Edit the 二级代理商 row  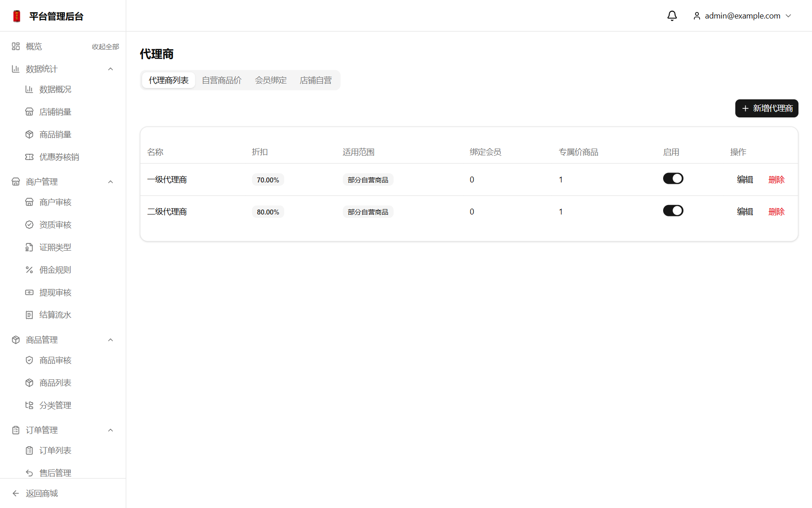point(745,211)
